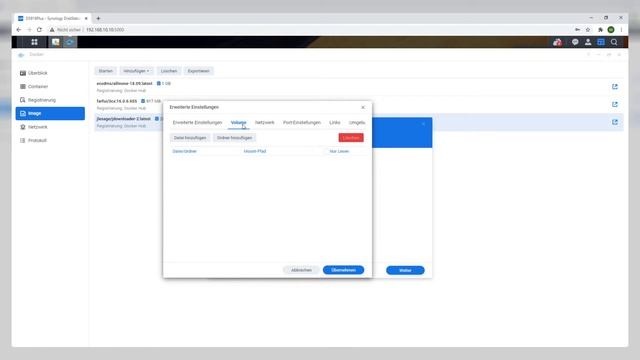The image size is (640, 360).
Task: Open the DSM main menu grid icon
Action: pos(34,42)
